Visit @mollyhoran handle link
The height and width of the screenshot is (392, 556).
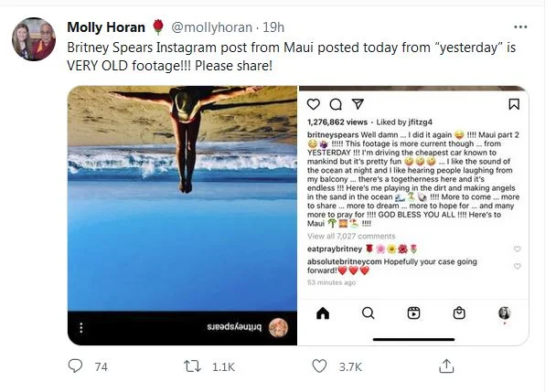(211, 27)
